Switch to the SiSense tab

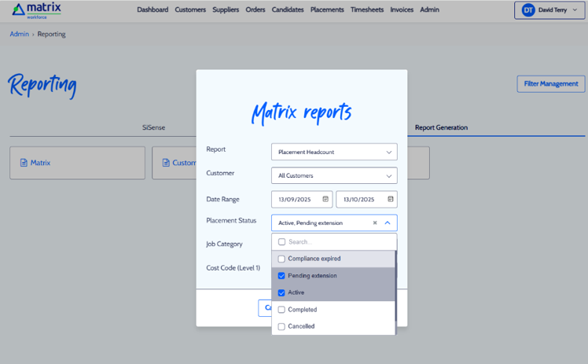point(153,127)
